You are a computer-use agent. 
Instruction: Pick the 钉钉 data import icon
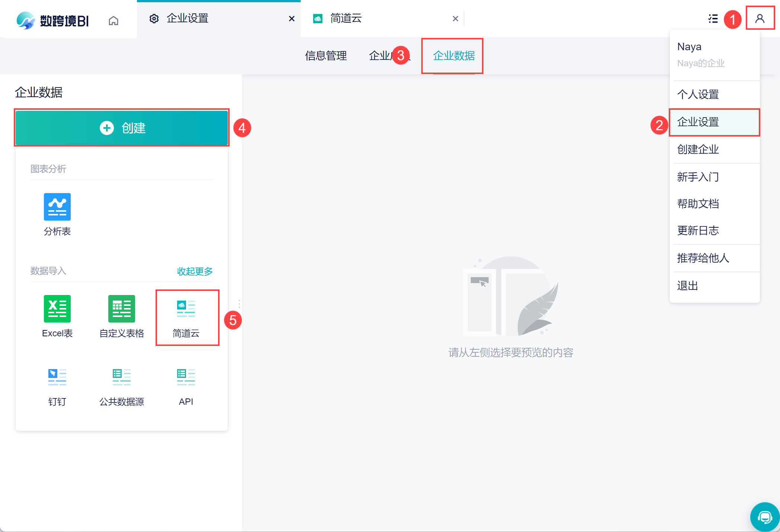click(x=57, y=377)
